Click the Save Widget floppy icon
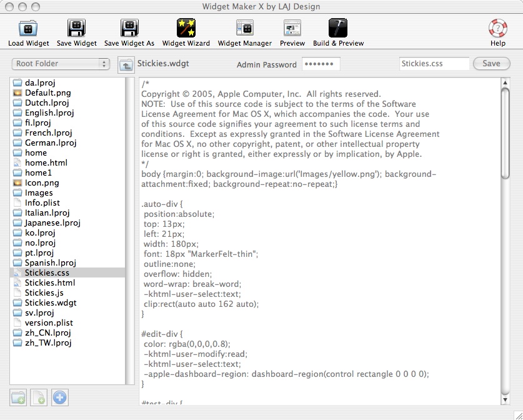This screenshot has height=420, width=523. click(76, 28)
